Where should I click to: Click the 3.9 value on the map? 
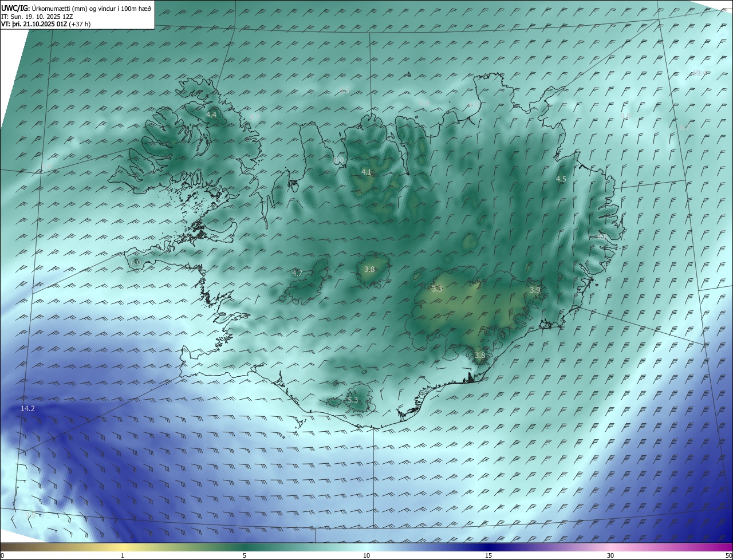point(535,290)
